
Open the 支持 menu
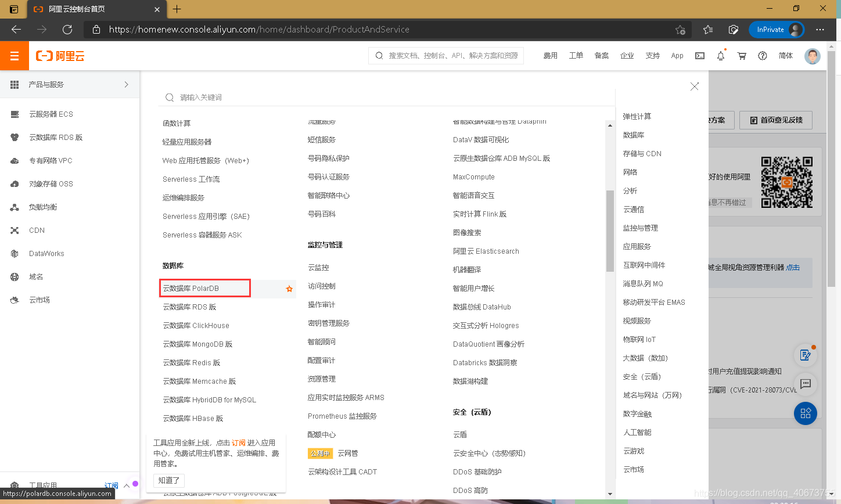pyautogui.click(x=653, y=56)
